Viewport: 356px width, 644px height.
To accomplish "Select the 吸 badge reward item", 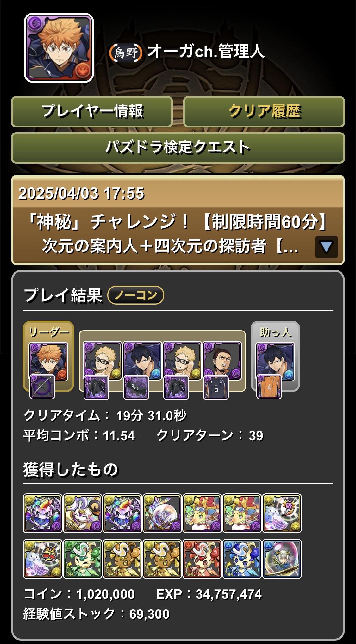I will coord(282,513).
